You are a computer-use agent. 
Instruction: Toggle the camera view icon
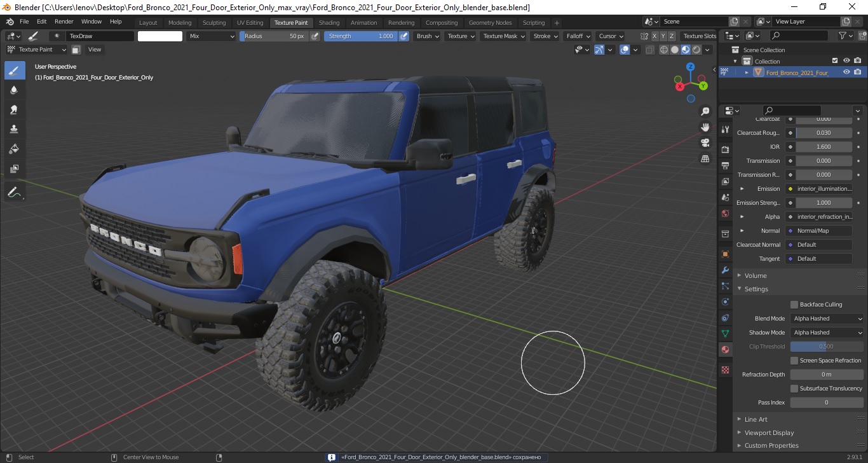pos(705,143)
